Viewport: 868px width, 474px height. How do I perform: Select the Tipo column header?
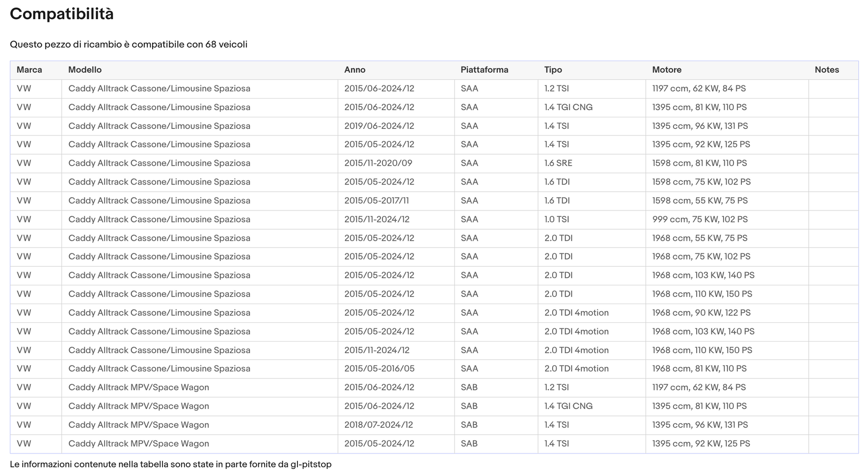coord(553,70)
